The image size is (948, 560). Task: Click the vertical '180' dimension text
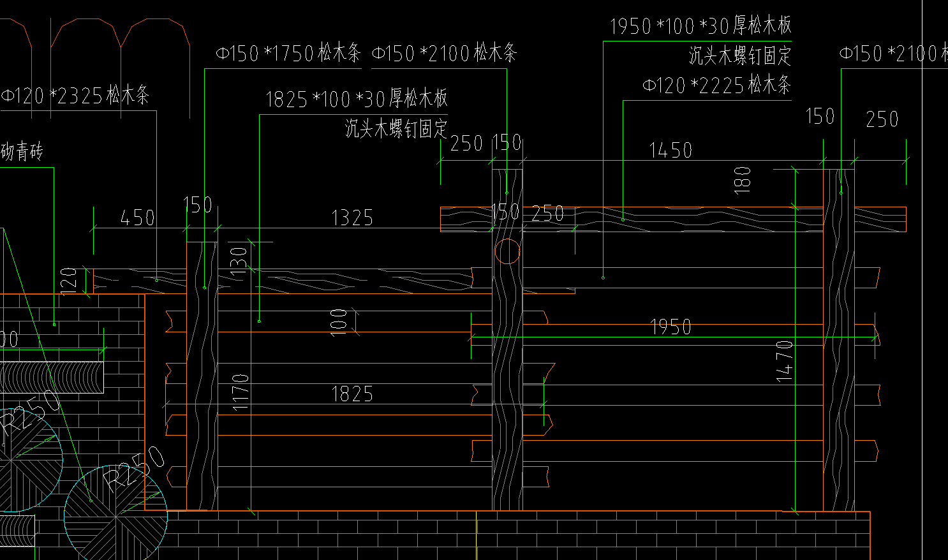pos(743,180)
